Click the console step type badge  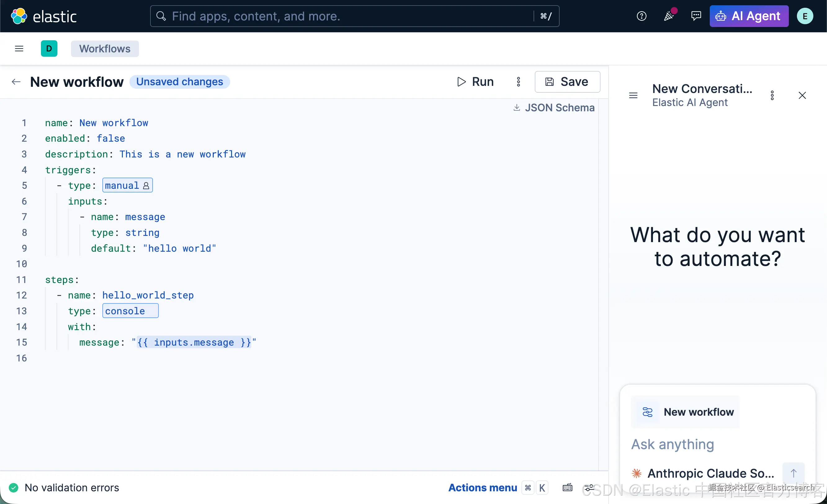click(131, 311)
